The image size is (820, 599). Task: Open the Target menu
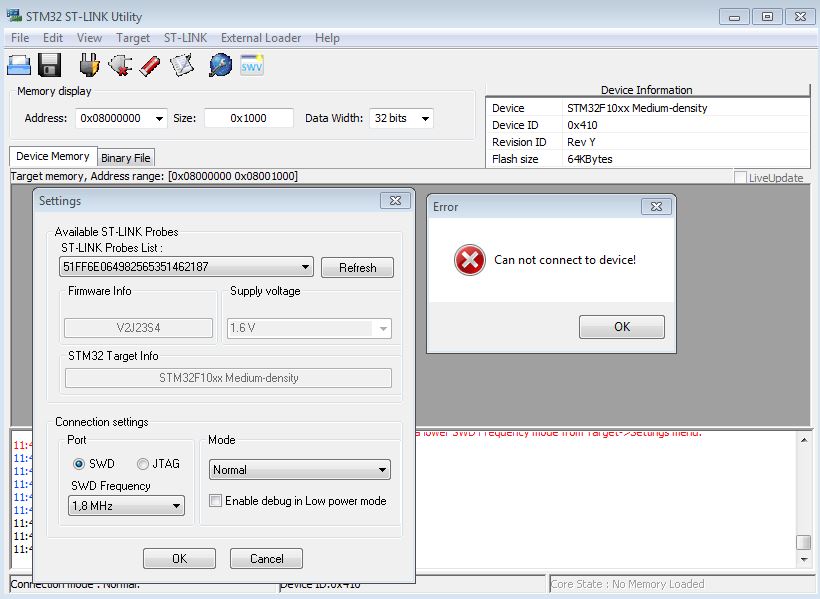coord(133,38)
